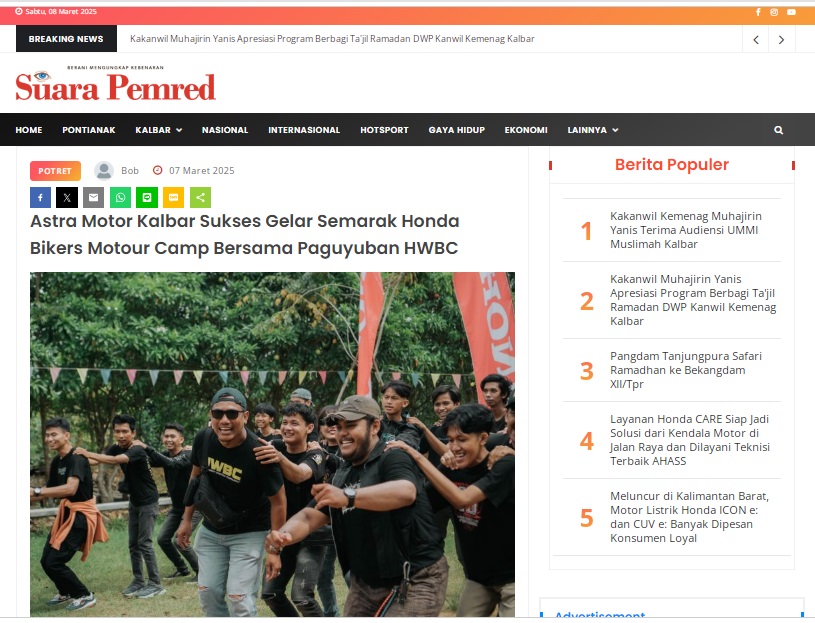
Task: Share article via SMS icon
Action: click(174, 197)
